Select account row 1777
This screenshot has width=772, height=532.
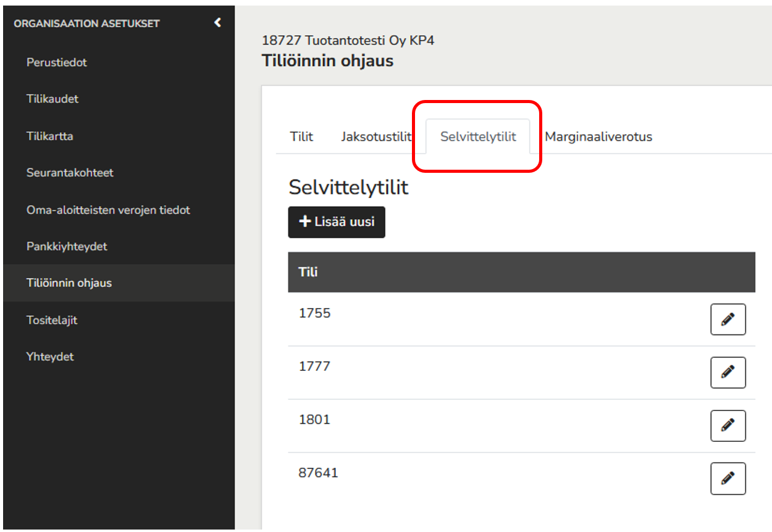coord(521,372)
